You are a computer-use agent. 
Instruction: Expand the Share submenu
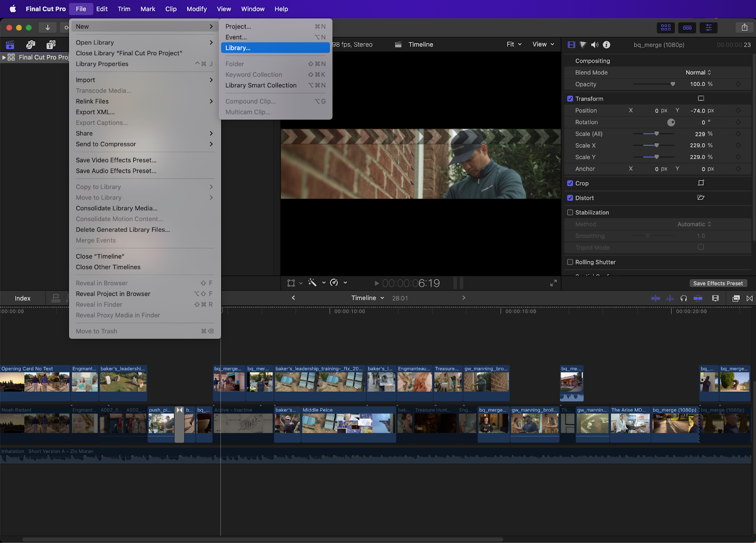coord(145,133)
